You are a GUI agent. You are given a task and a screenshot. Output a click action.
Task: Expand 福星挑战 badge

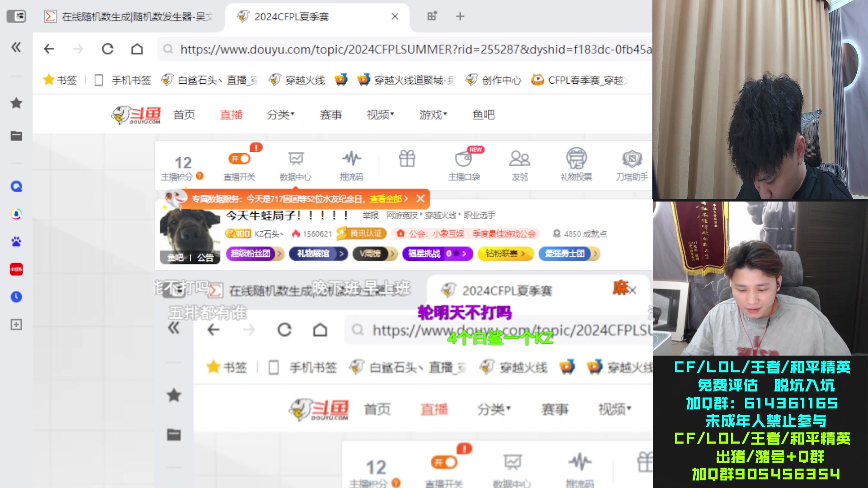pyautogui.click(x=437, y=253)
